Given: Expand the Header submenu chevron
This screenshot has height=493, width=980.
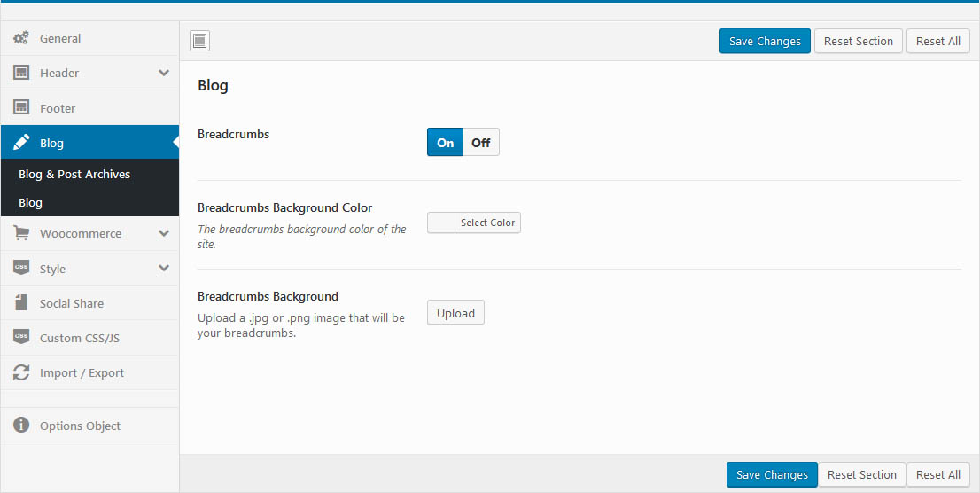Looking at the screenshot, I should tap(163, 73).
